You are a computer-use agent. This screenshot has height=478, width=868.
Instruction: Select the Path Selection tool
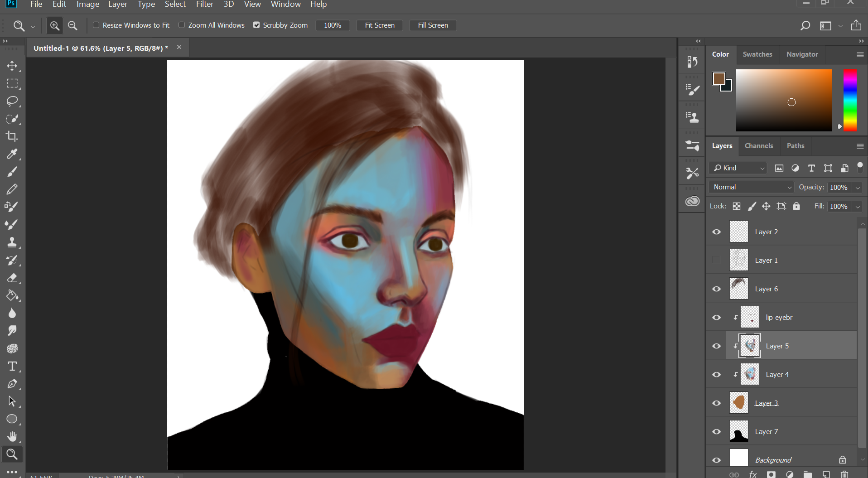tap(12, 401)
